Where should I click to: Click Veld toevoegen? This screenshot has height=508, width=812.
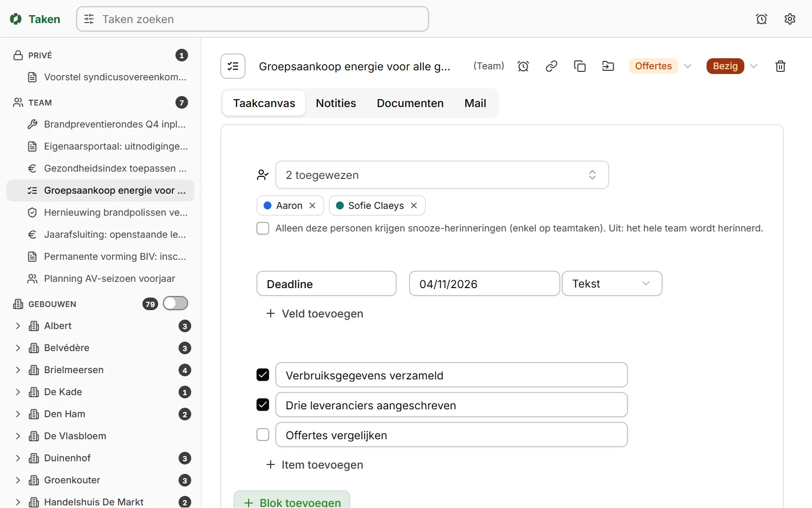pyautogui.click(x=315, y=314)
